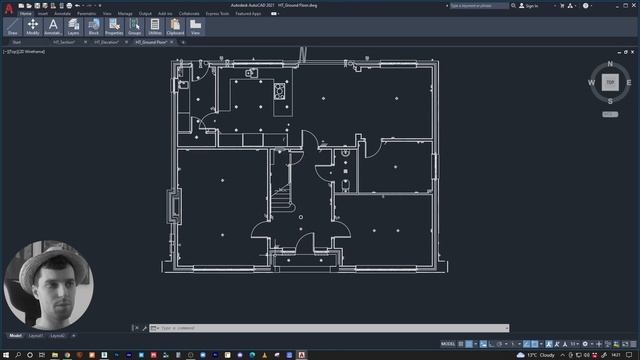Open the Layers ribbon panel

click(73, 27)
